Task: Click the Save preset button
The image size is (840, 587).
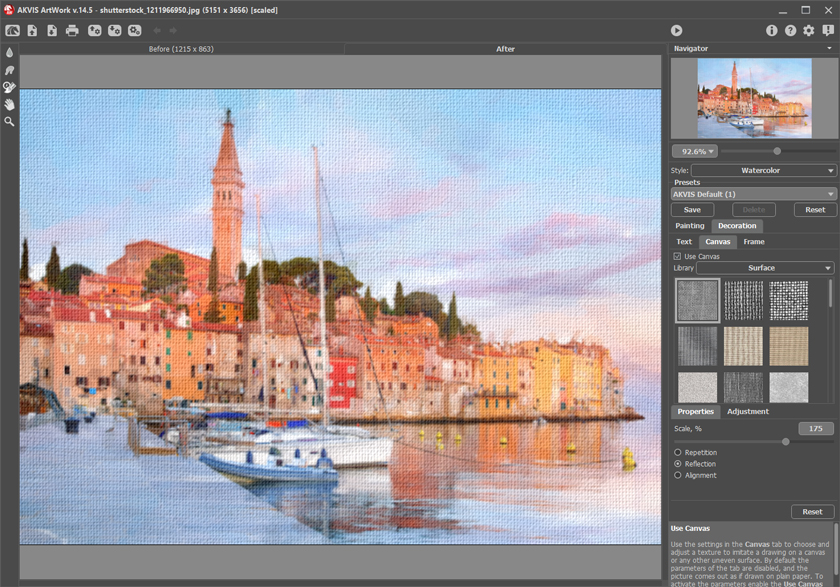Action: [x=692, y=210]
